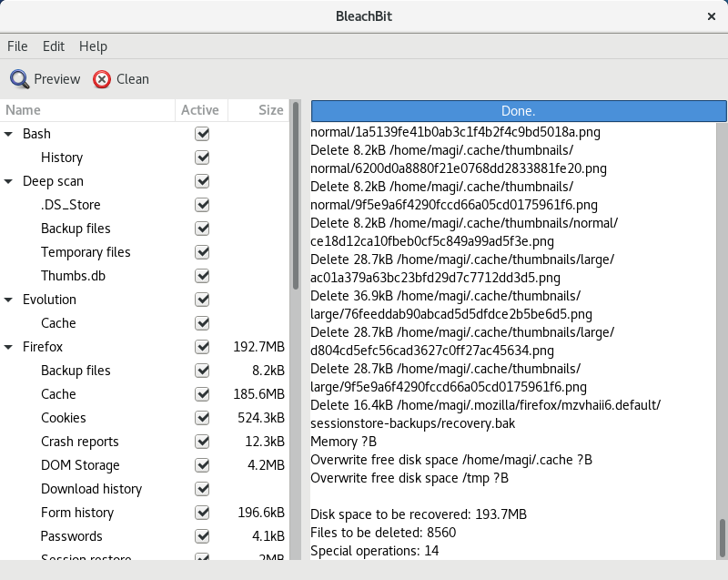Uncheck the Temporary files checkbox
The width and height of the screenshot is (728, 580).
(x=202, y=252)
